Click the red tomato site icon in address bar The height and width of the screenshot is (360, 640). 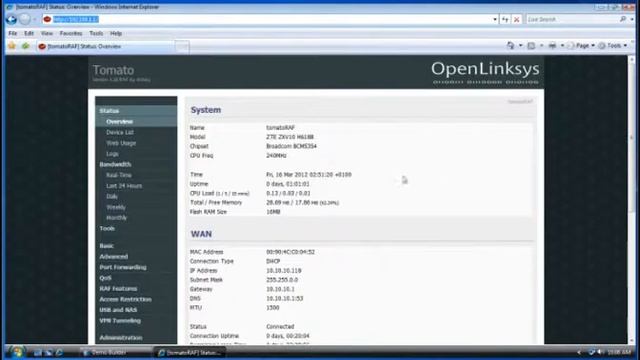point(47,19)
